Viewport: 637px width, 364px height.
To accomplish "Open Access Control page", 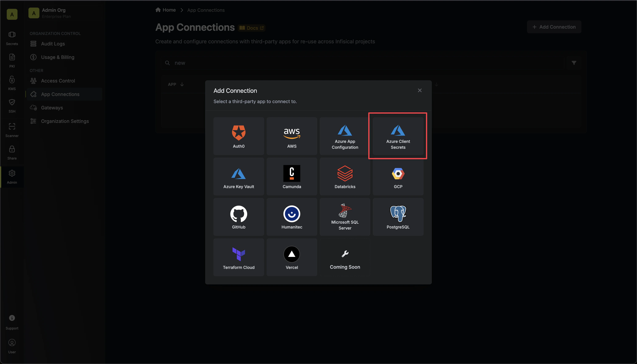I will pyautogui.click(x=65, y=81).
